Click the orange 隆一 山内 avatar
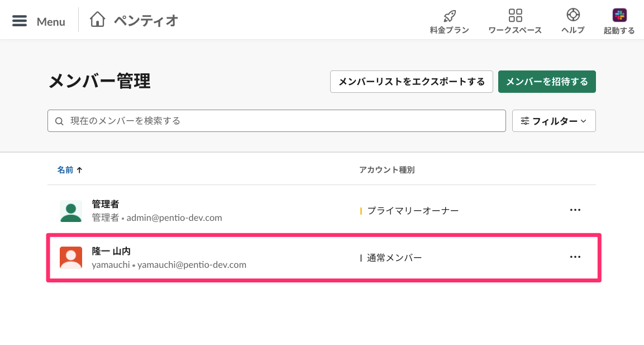Viewport: 644px width, 345px height. coord(70,258)
